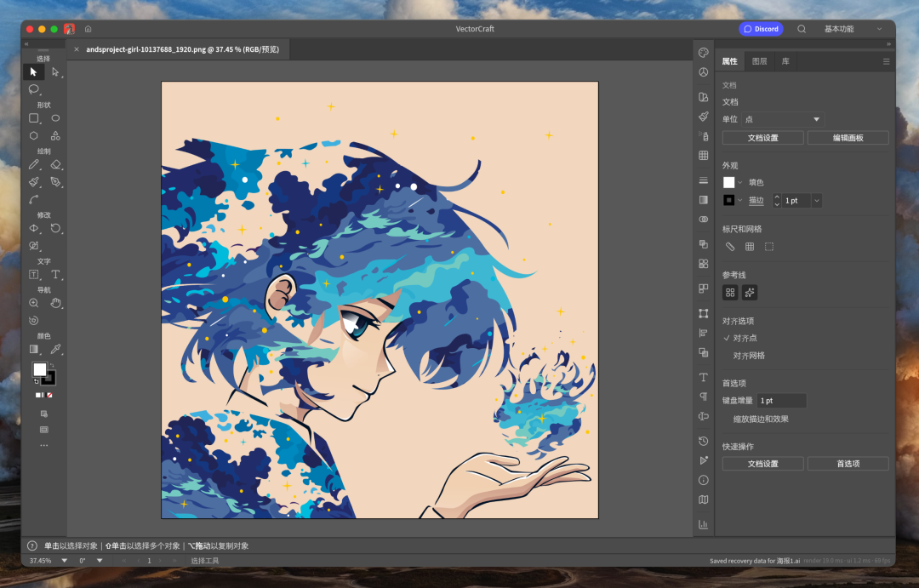Open the stroke weight 1 pt dropdown
This screenshot has height=588, width=919.
816,201
